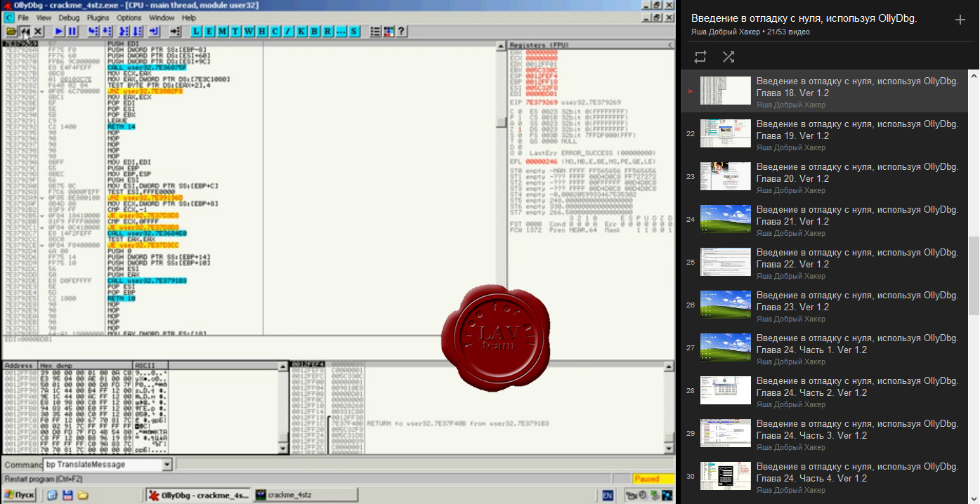Open Executable modules with E button
The width and height of the screenshot is (980, 504).
(209, 31)
